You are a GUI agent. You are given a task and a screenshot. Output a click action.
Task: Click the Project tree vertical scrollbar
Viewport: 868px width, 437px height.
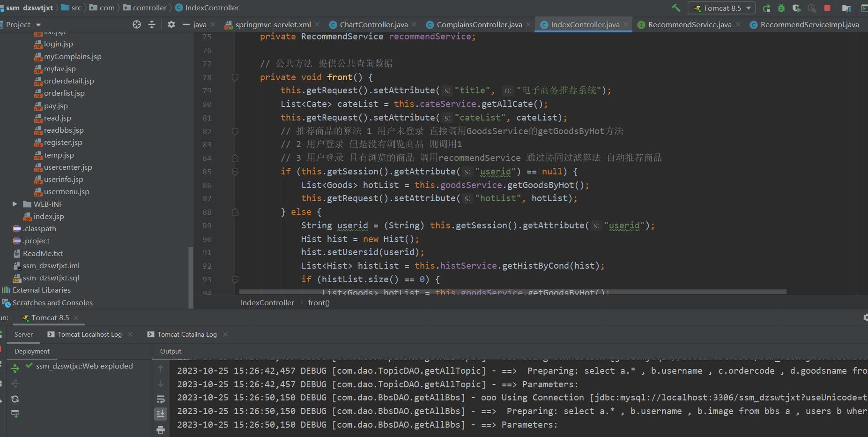click(191, 277)
